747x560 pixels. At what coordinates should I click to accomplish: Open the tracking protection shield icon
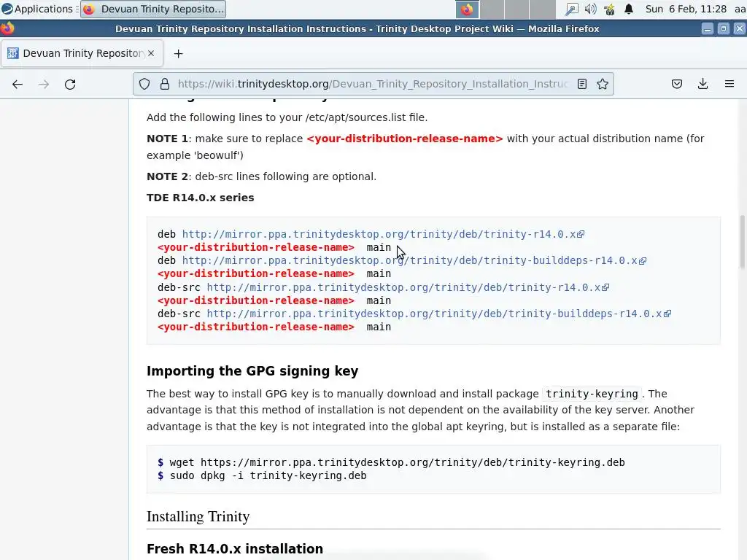pyautogui.click(x=144, y=85)
